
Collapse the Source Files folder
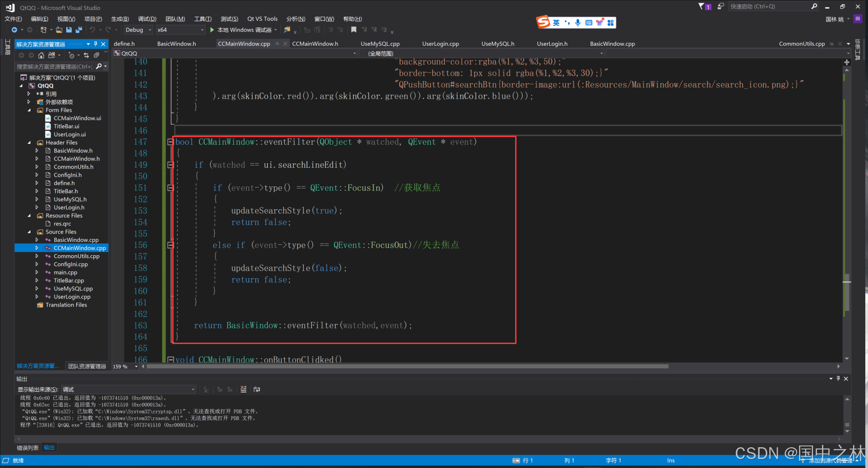30,232
